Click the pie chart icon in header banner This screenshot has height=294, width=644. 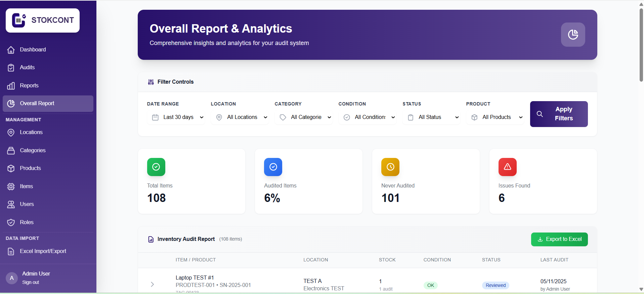tap(573, 35)
